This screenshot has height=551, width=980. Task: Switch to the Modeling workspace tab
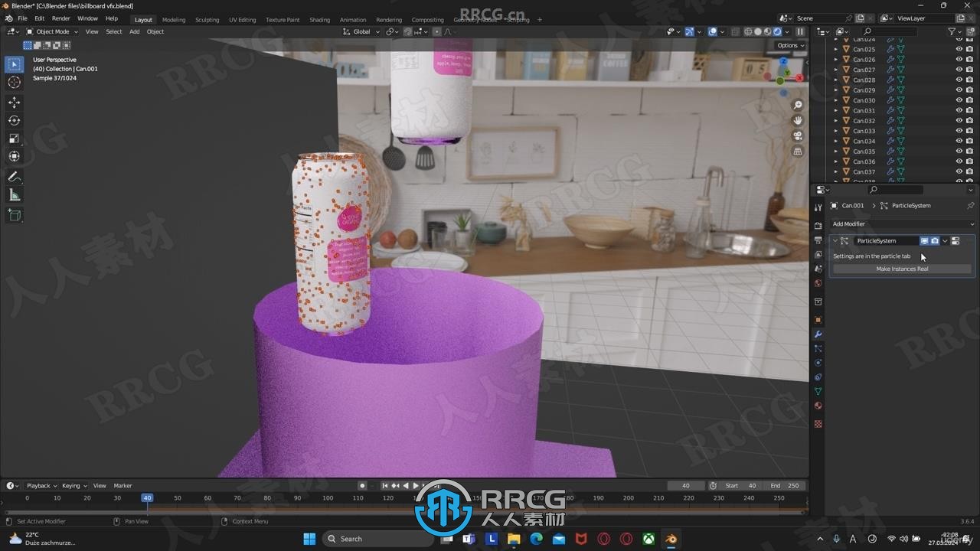pyautogui.click(x=174, y=20)
